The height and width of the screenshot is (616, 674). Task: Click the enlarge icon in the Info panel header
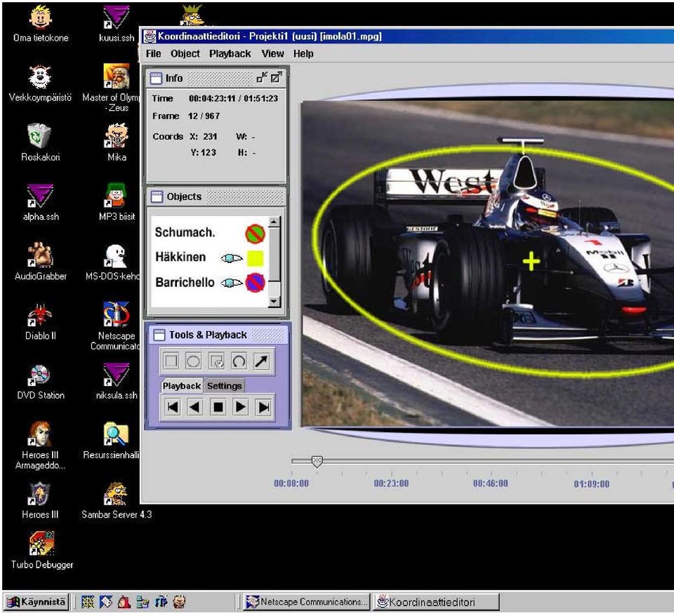277,77
